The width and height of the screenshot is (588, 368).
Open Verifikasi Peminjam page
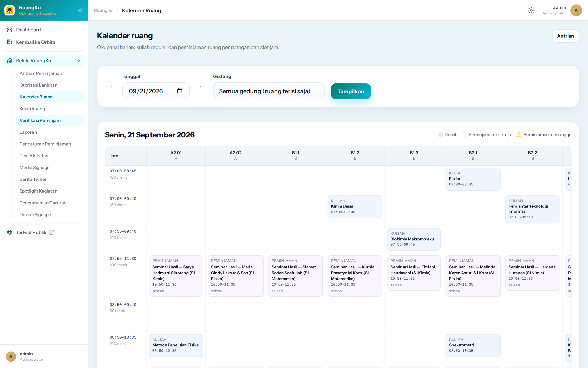tap(50, 120)
